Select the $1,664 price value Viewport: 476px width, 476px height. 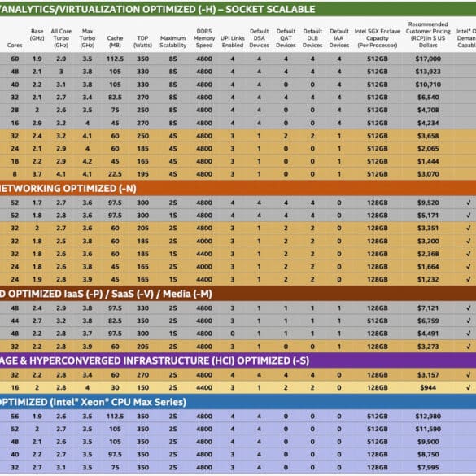(428, 267)
